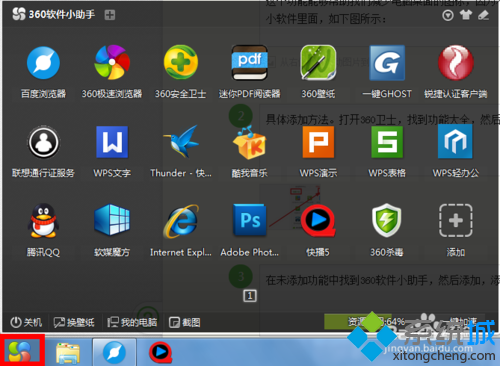Open the 360安全卫士 icon

click(181, 62)
